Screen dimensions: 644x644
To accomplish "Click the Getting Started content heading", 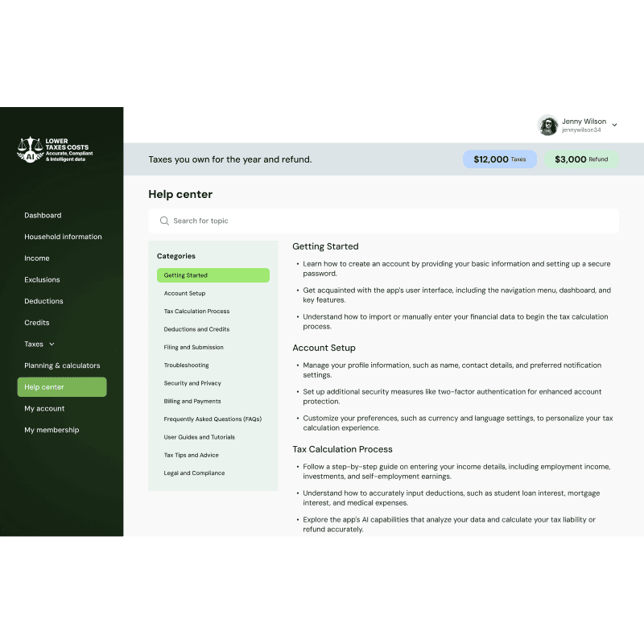I will (326, 246).
